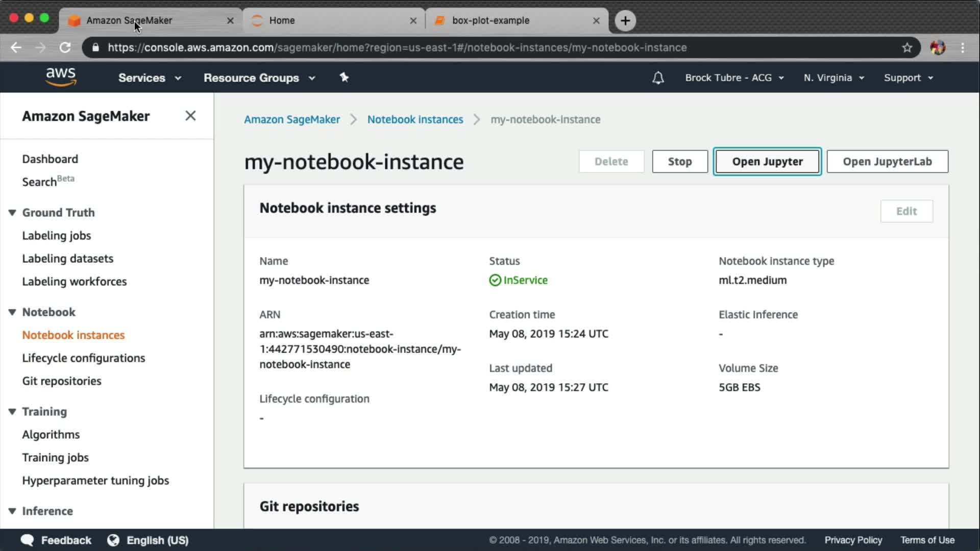Click the AWS logo home icon

click(61, 77)
